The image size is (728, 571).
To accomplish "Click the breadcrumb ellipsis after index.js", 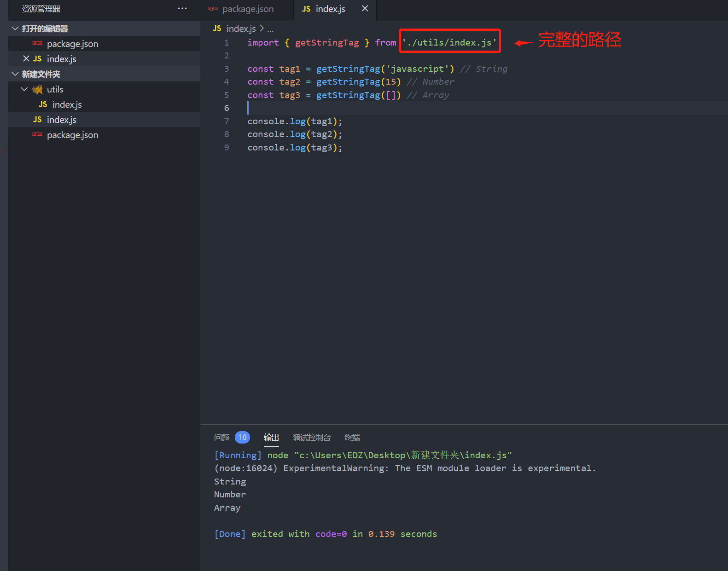I will click(x=270, y=29).
